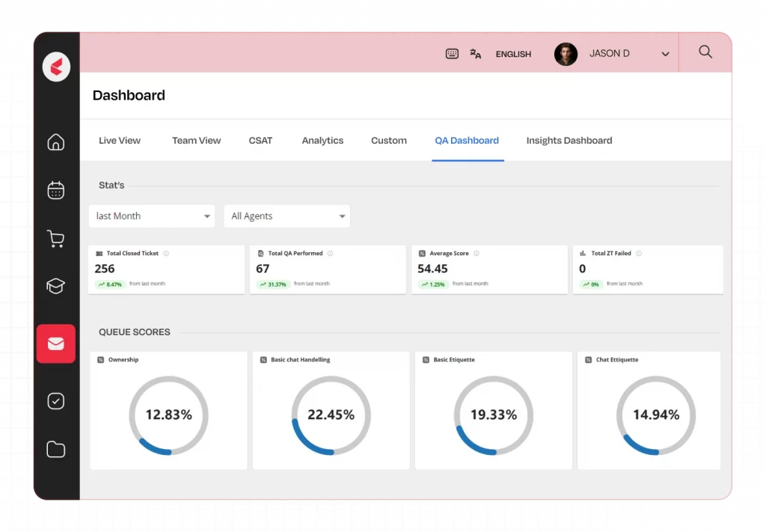
Task: Click the Basic chat Handelling 22.45% ring
Action: pyautogui.click(x=331, y=415)
